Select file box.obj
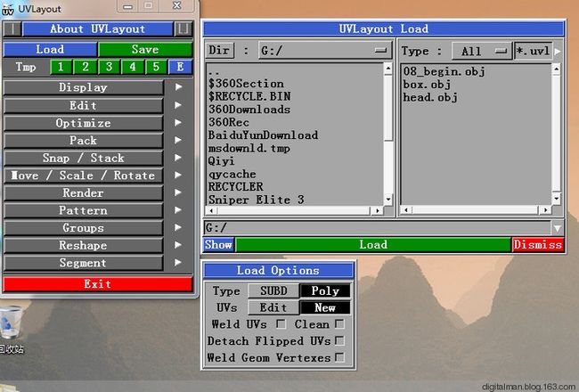The height and width of the screenshot is (392, 579). pyautogui.click(x=427, y=85)
